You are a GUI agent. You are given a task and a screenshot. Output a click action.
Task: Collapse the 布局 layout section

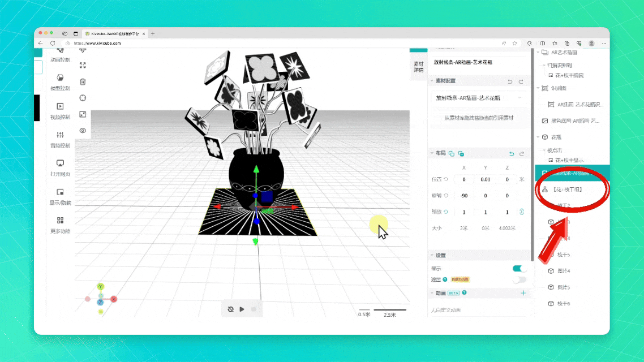click(x=432, y=153)
